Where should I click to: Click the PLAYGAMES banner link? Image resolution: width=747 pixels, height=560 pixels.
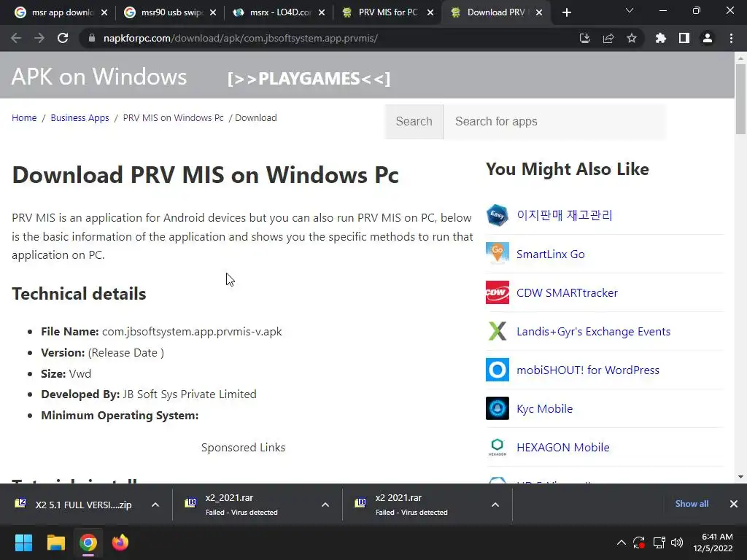(309, 79)
